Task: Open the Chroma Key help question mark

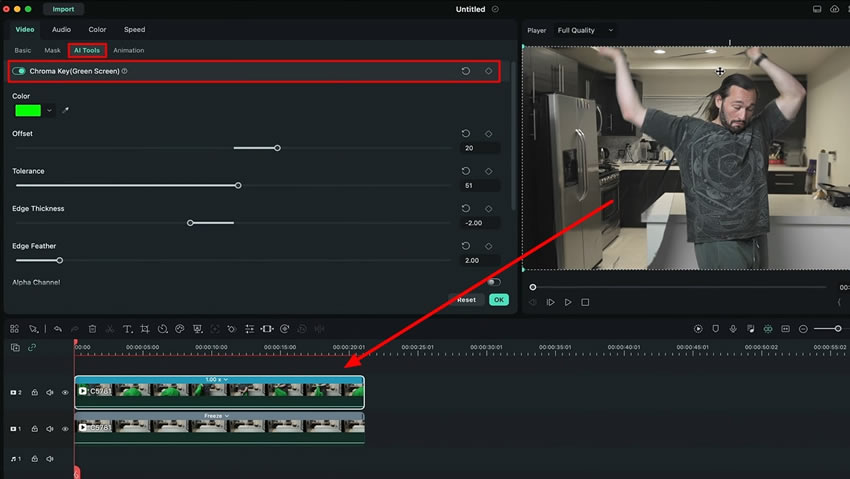Action: pyautogui.click(x=125, y=71)
